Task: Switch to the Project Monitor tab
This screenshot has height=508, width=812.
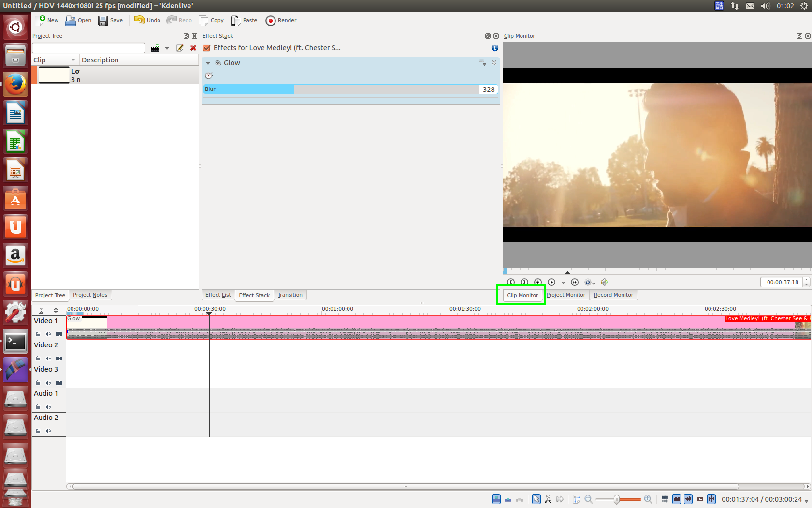Action: pyautogui.click(x=566, y=295)
